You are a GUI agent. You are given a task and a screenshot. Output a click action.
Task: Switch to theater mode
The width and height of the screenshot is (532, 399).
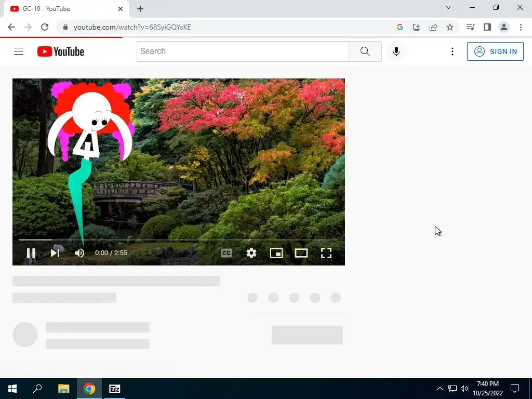tap(301, 253)
